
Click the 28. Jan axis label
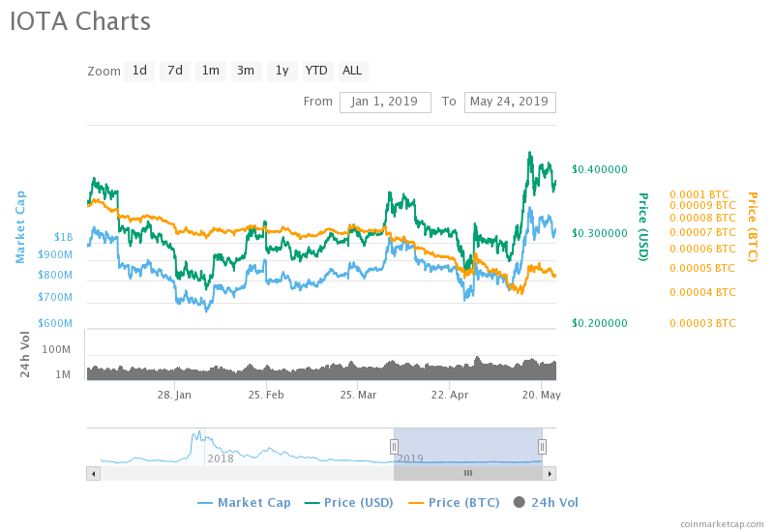174,395
